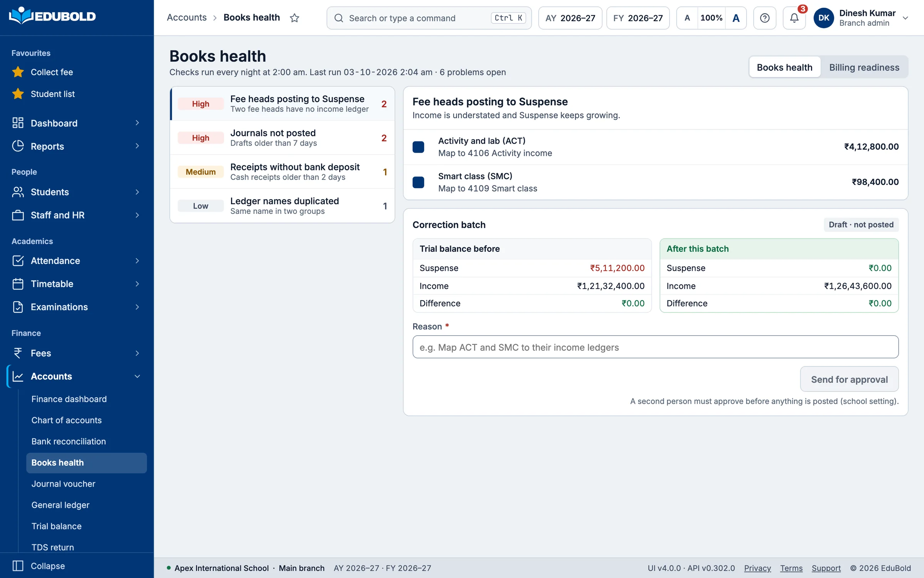Switch to Billing readiness tab

(864, 67)
